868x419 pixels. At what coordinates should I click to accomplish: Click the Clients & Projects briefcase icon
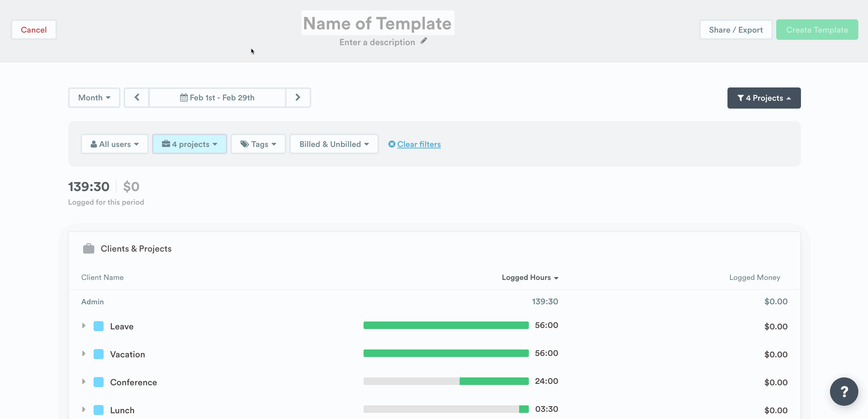(89, 249)
